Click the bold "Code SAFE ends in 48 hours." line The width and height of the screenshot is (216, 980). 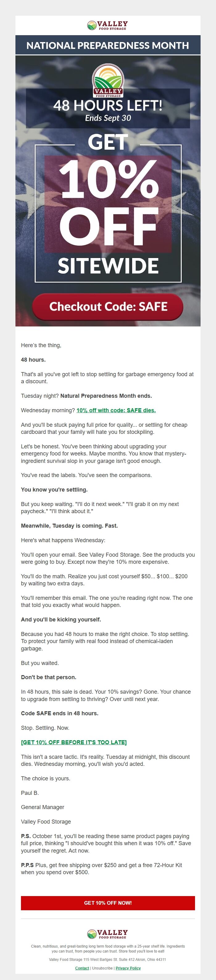[x=60, y=713]
